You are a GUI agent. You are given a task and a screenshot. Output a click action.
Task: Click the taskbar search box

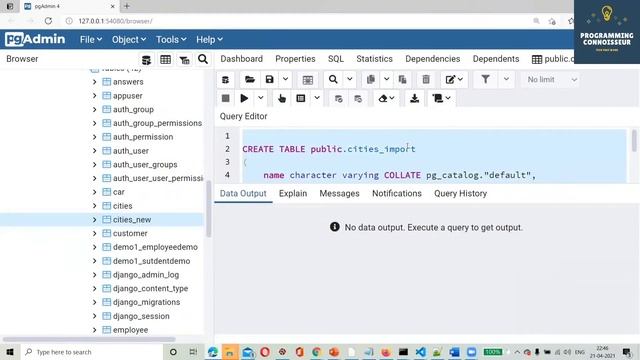pyautogui.click(x=92, y=352)
